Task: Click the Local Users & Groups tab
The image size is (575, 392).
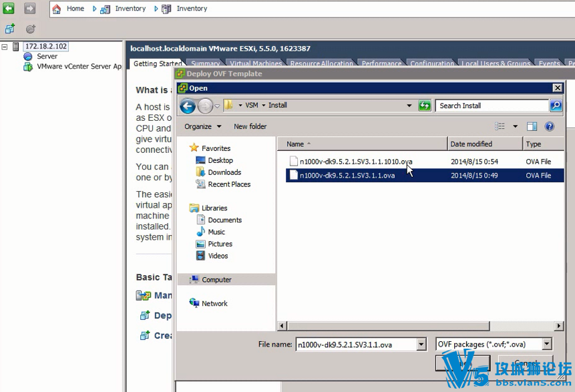Action: [x=496, y=64]
